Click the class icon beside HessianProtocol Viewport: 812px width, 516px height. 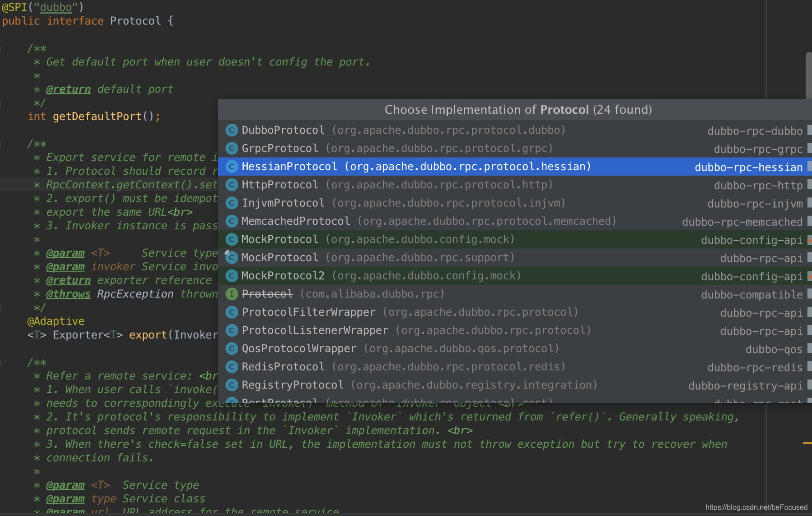click(232, 167)
